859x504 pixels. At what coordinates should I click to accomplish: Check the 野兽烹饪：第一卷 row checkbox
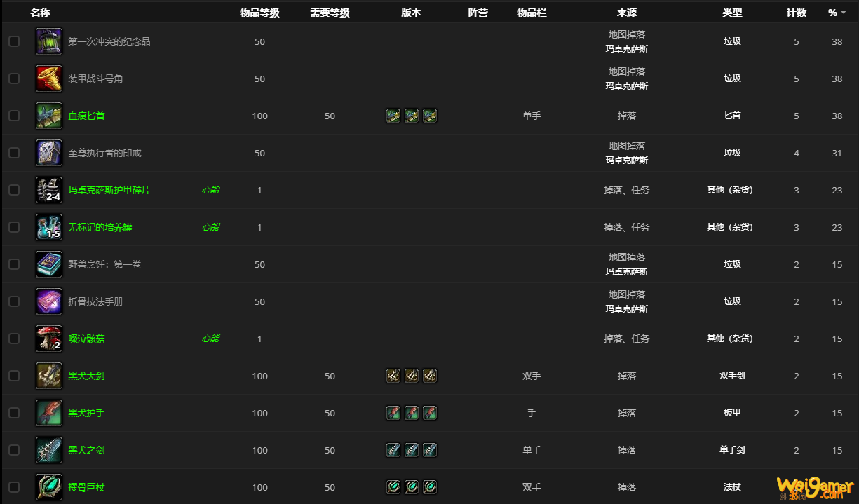(14, 264)
